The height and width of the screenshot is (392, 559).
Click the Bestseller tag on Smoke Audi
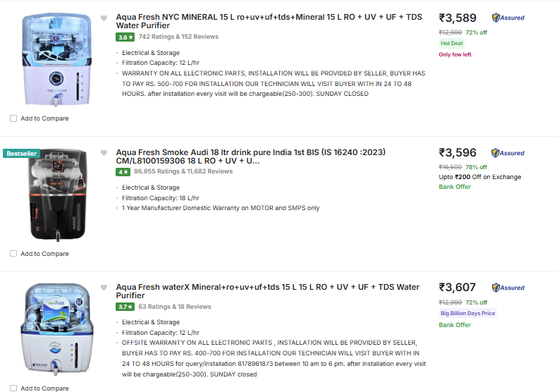pyautogui.click(x=21, y=154)
